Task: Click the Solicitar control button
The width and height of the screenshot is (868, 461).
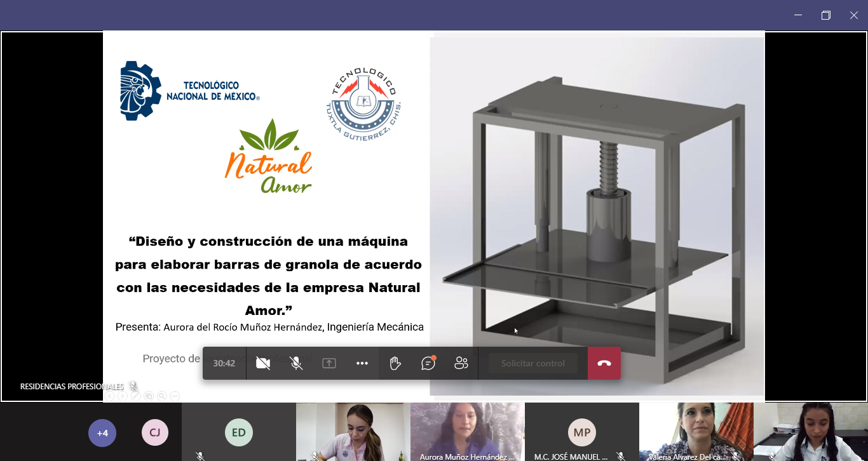Action: (533, 363)
